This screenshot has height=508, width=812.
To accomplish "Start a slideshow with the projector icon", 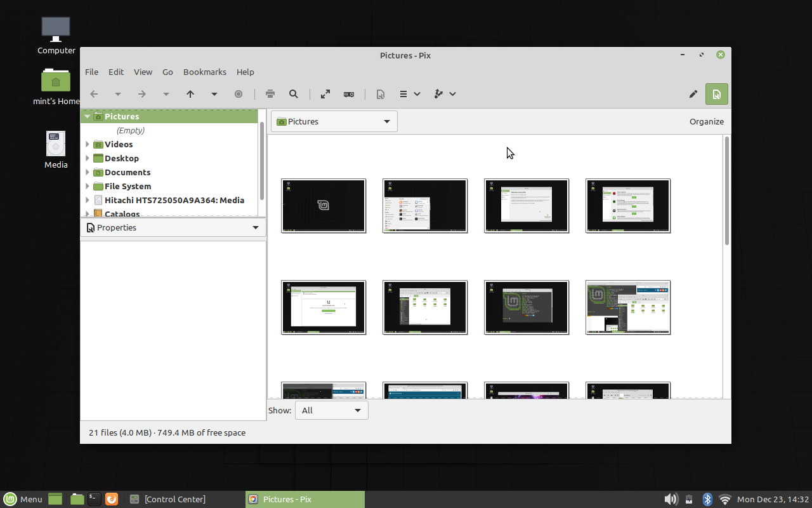I will [x=348, y=94].
